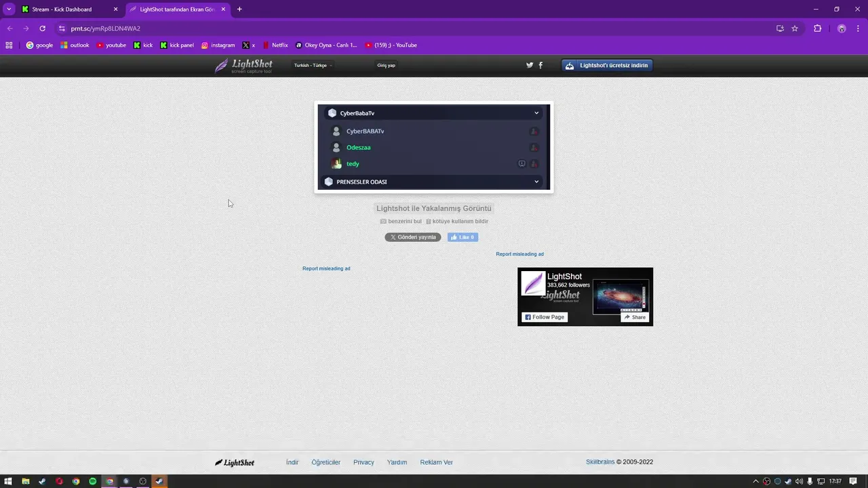
Task: Go back to previous page
Action: [x=9, y=28]
